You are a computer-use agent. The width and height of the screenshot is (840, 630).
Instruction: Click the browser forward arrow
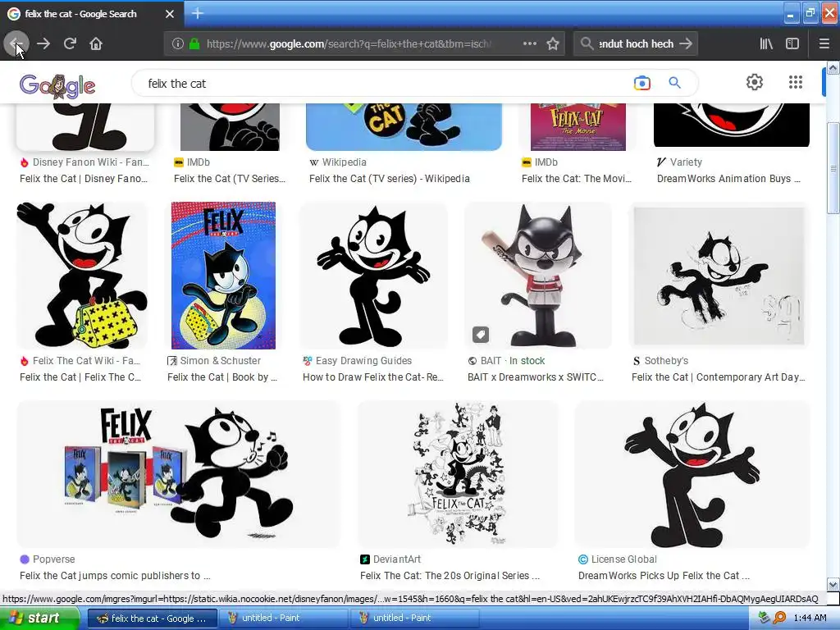pyautogui.click(x=43, y=44)
